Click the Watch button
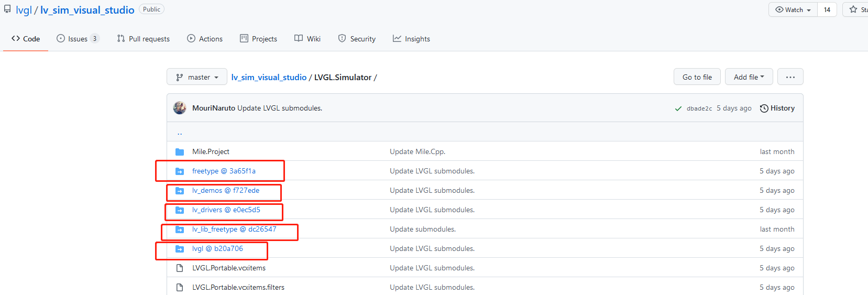The width and height of the screenshot is (868, 295). click(x=793, y=9)
